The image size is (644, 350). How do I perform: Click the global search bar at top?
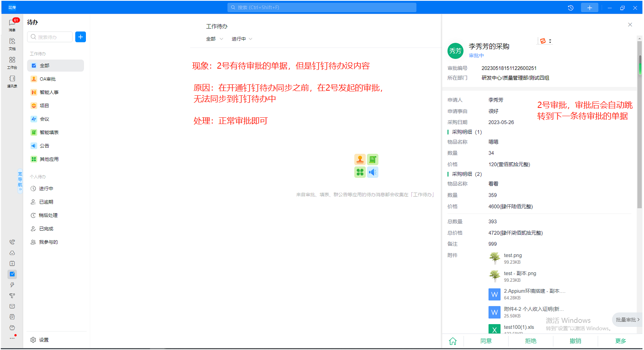322,7
